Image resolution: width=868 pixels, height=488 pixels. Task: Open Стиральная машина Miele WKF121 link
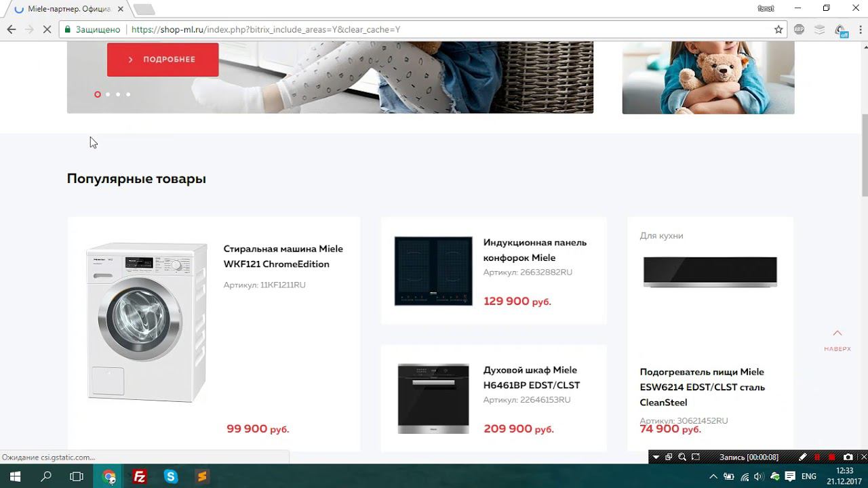[283, 256]
